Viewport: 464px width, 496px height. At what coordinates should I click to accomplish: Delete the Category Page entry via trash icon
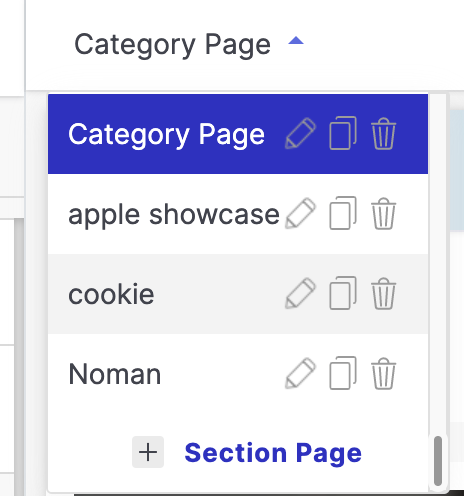383,133
